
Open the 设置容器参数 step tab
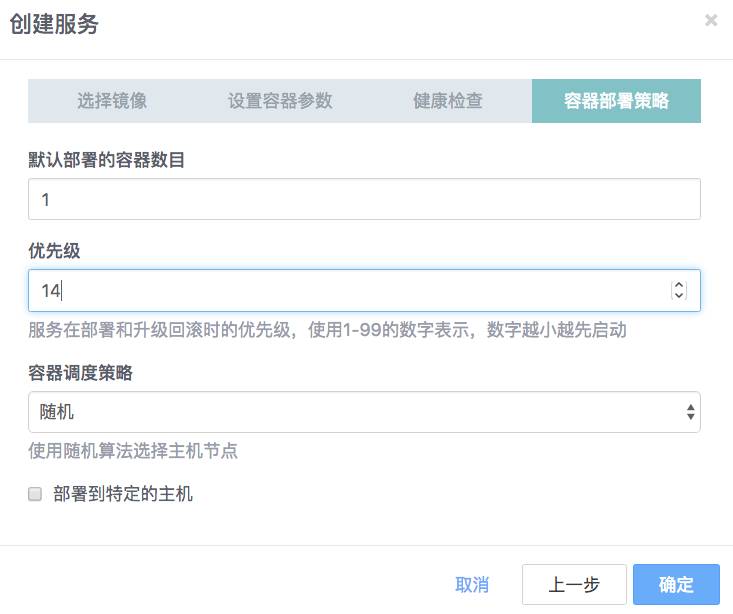click(x=280, y=101)
